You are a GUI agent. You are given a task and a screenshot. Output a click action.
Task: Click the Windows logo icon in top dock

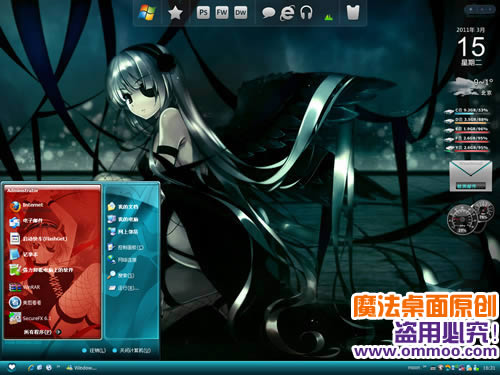pos(147,12)
